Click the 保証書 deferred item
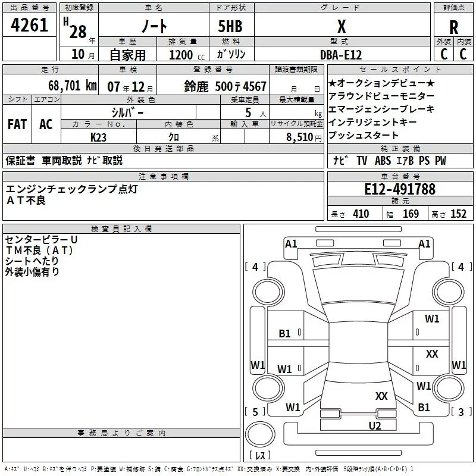The image size is (476, 476). (20, 161)
